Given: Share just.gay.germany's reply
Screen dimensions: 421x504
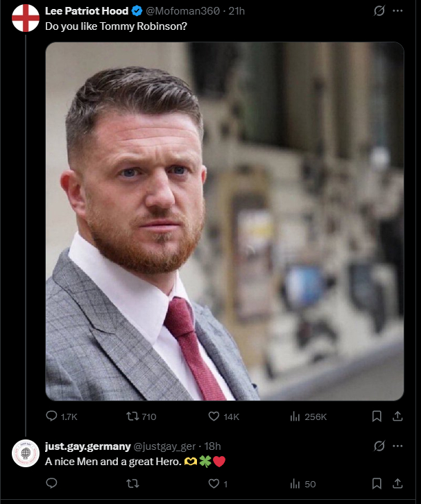Looking at the screenshot, I should tap(398, 483).
